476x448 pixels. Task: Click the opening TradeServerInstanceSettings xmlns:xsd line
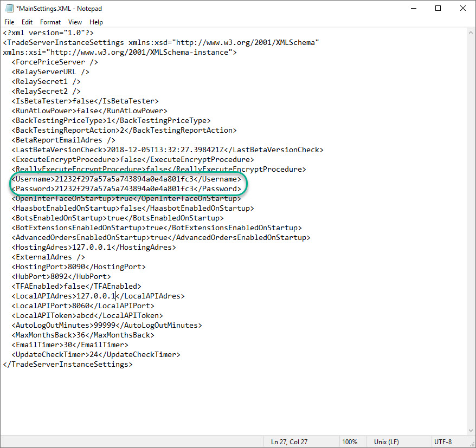(x=161, y=42)
